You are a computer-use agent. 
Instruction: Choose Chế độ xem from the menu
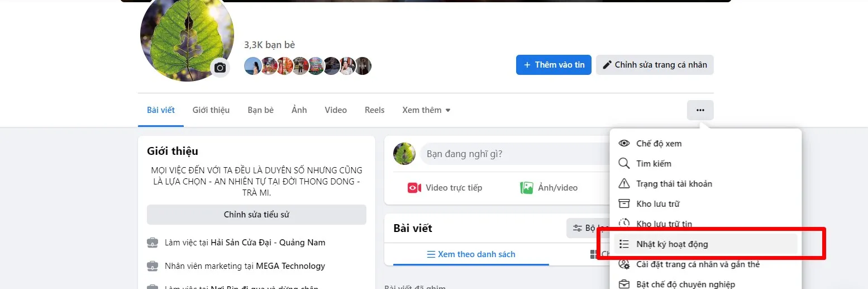[x=705, y=143]
